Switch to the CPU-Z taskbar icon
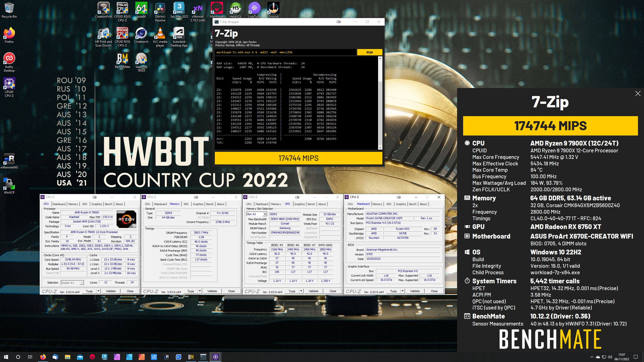644x362 pixels. click(x=216, y=357)
